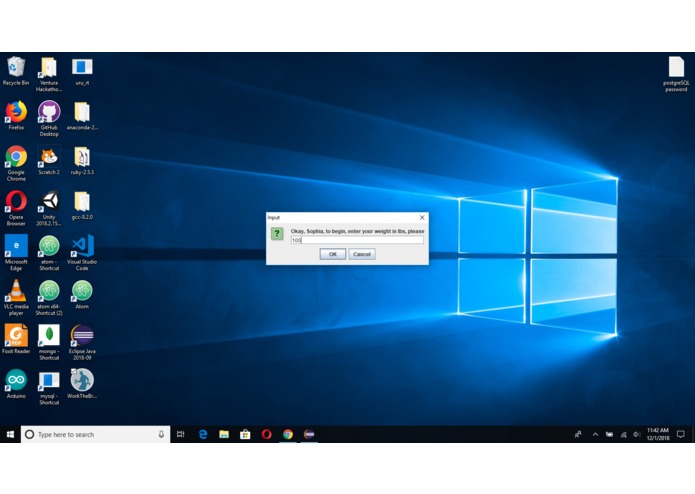Open Task View from the taskbar
The image size is (695, 494).
point(180,434)
